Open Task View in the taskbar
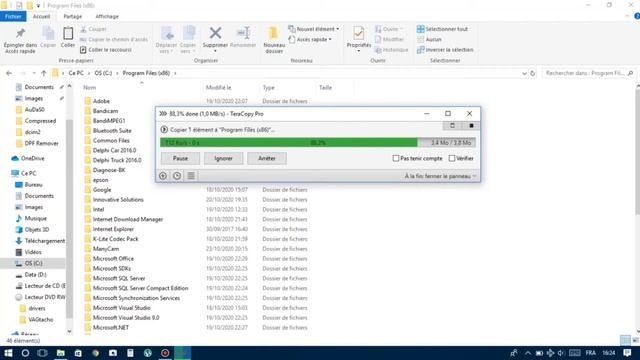 click(42, 353)
